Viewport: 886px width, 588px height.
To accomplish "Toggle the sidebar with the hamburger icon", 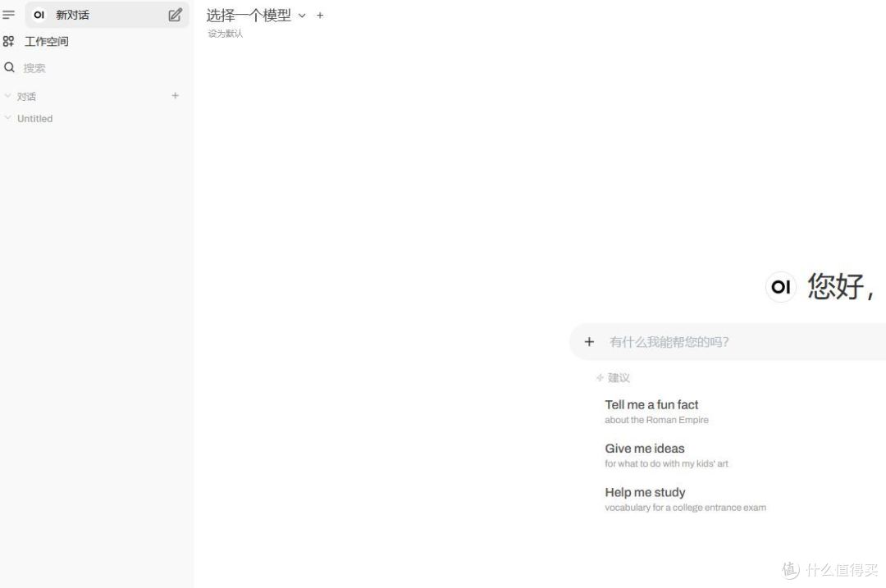I will (9, 14).
